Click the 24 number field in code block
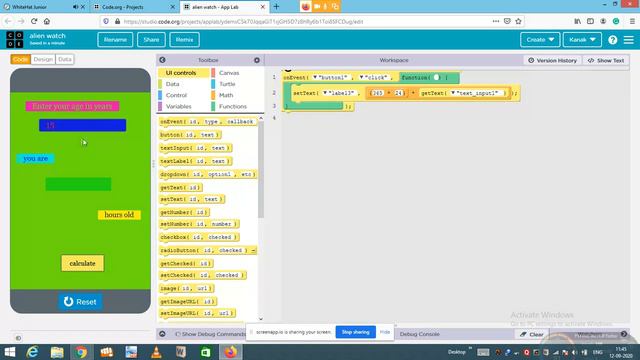This screenshot has height=360, width=640. 398,93
